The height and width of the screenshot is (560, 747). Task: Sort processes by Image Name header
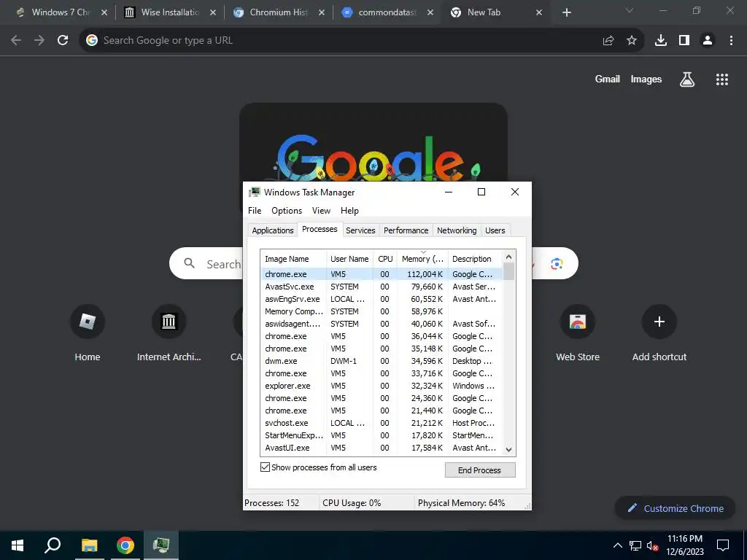pos(293,259)
